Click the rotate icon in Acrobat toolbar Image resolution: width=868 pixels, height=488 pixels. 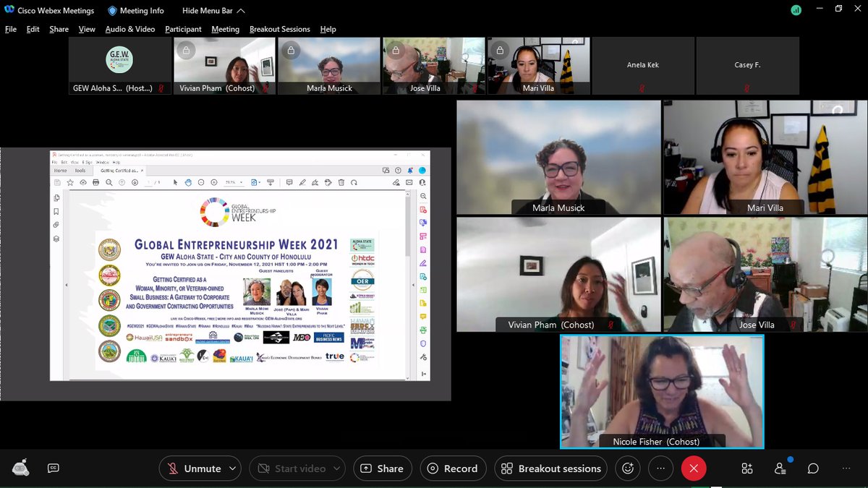[x=354, y=182]
